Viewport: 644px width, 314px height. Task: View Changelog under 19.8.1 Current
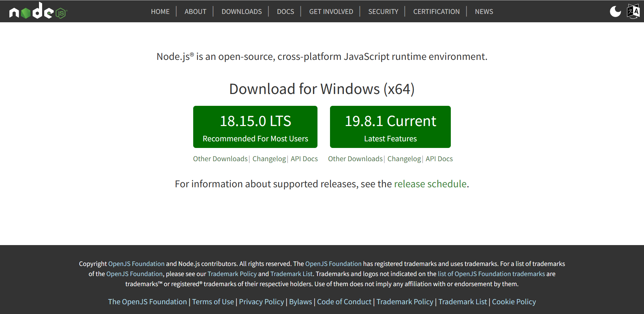point(404,159)
